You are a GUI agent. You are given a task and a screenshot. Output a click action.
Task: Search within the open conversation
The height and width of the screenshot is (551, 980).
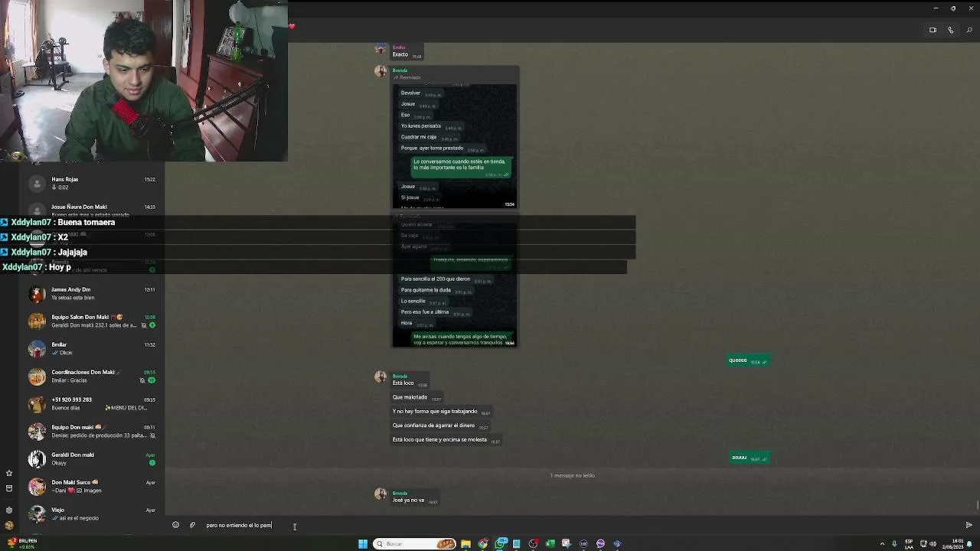pyautogui.click(x=969, y=30)
